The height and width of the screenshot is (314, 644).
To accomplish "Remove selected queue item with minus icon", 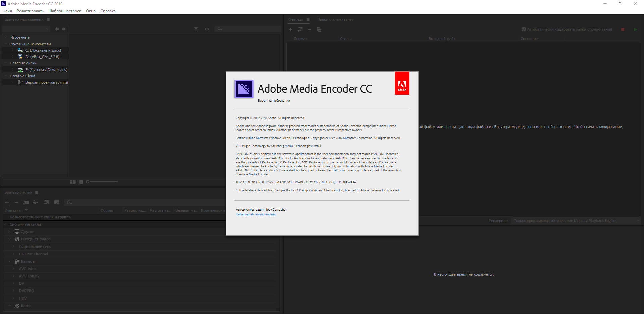I will pos(310,30).
